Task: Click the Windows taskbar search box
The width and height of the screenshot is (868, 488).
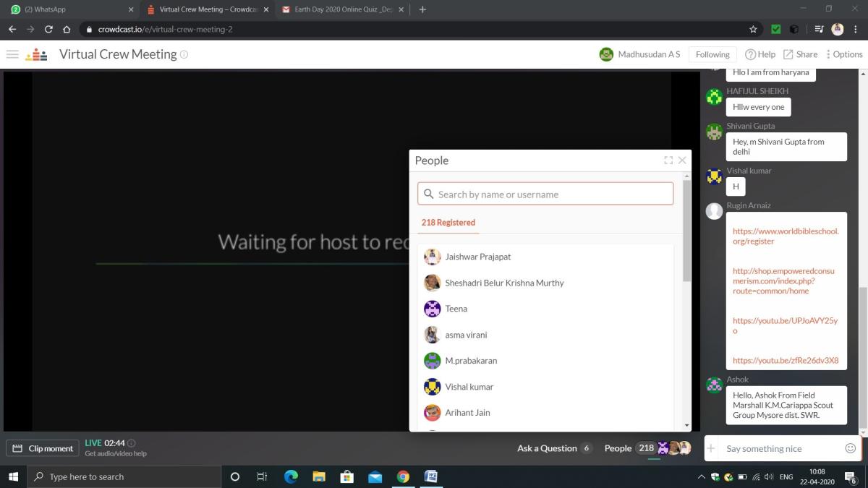Action: click(124, 476)
